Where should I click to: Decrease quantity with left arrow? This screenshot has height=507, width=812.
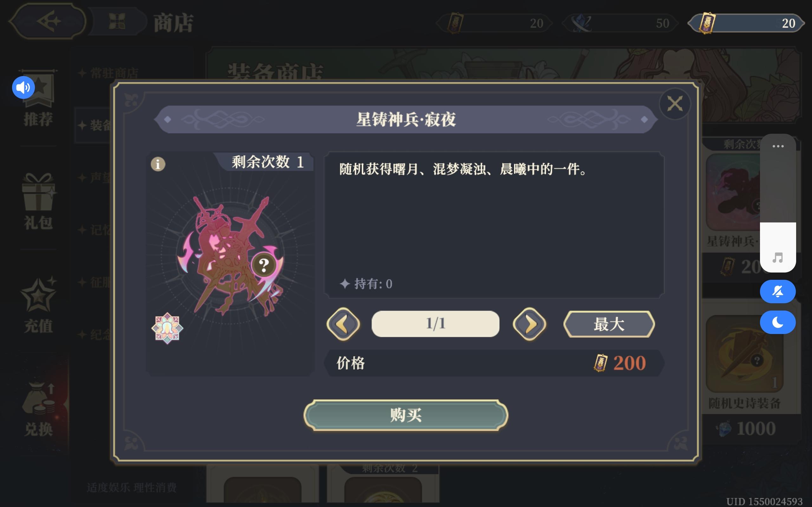(343, 324)
